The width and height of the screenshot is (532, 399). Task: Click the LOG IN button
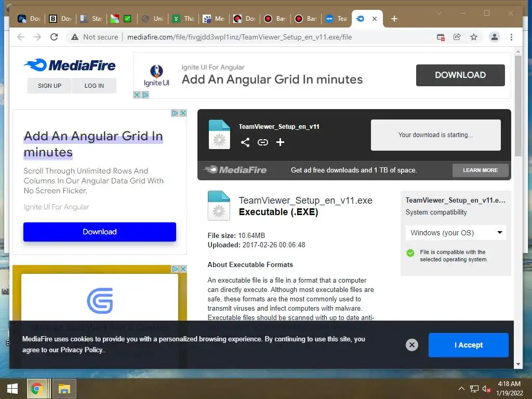click(x=95, y=86)
